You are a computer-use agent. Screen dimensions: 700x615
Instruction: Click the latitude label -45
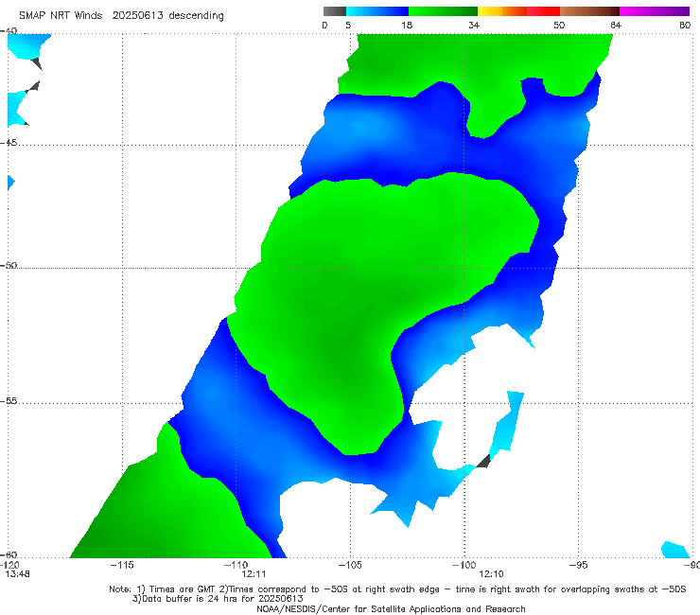tap(9, 143)
